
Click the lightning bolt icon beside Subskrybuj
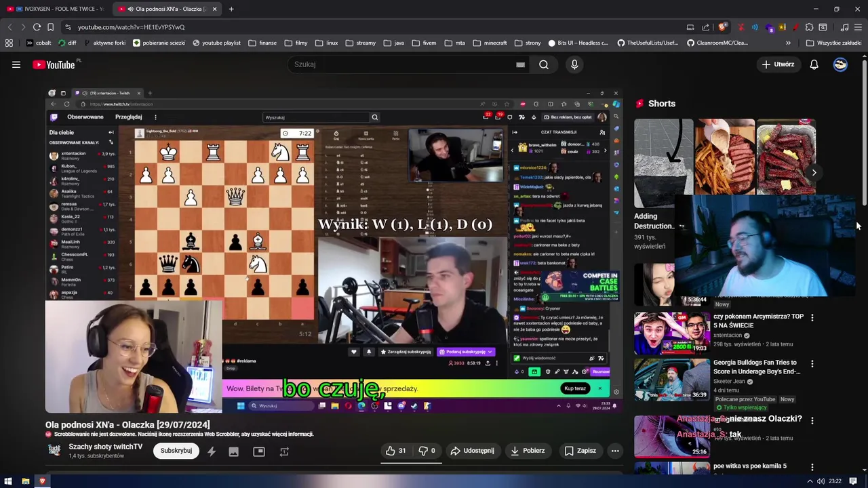pos(212,451)
